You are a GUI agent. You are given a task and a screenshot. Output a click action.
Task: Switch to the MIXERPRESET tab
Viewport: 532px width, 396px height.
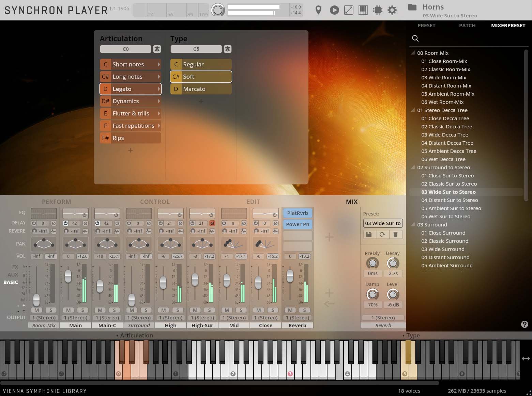coord(508,26)
